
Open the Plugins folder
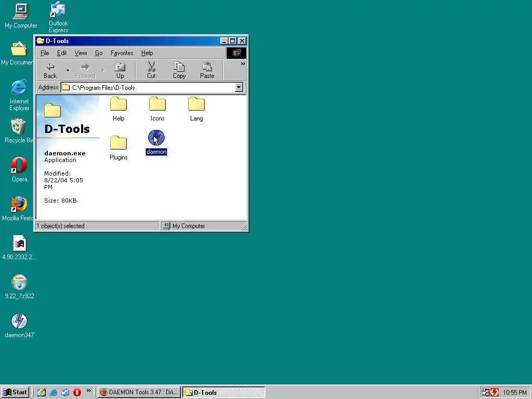click(118, 148)
